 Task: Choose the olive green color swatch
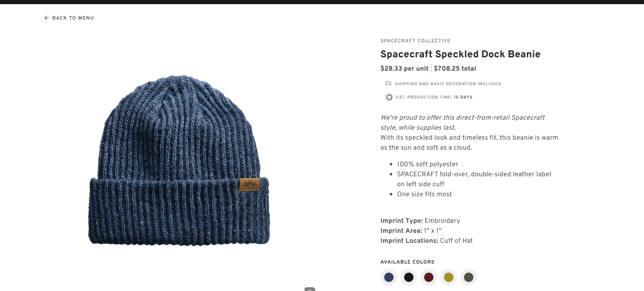coord(469,277)
